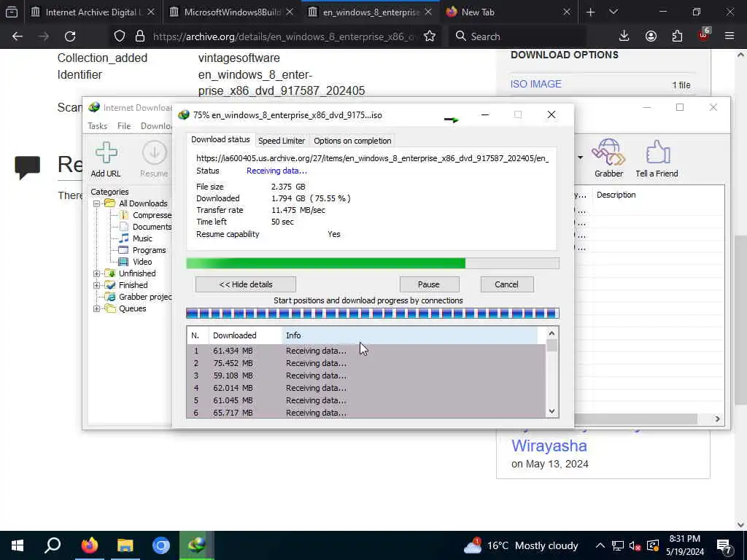Screen dimensions: 747x560
Task: Cancel the download
Action: 506,284
